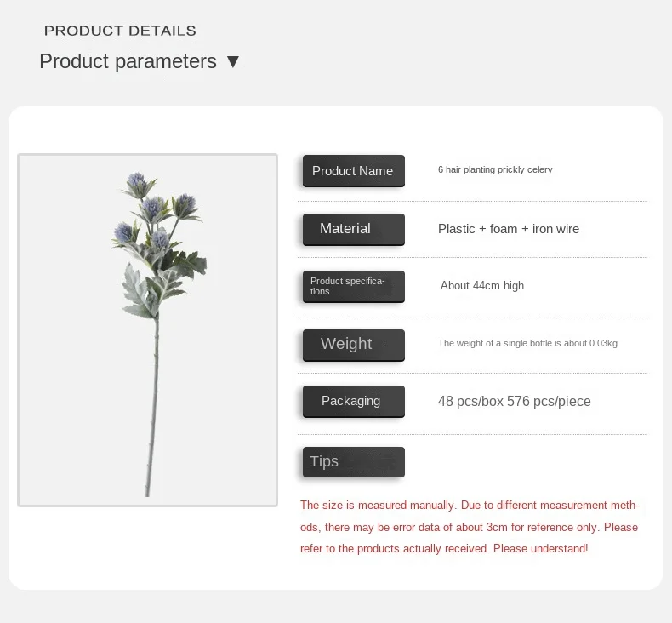Click the single bottle weight 0.03kg text
This screenshot has height=623, width=672.
[x=527, y=343]
